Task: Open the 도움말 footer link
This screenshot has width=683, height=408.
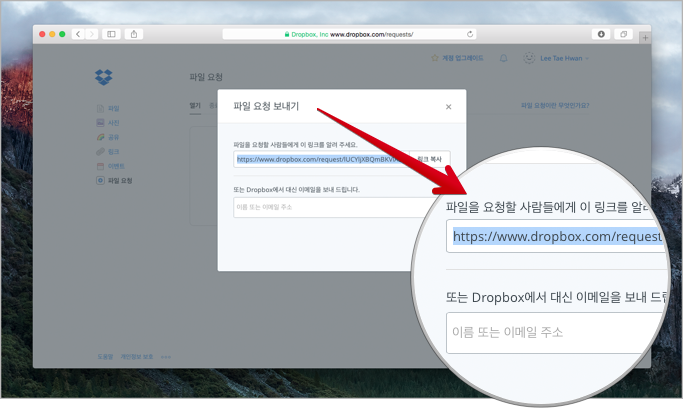Action: coord(105,357)
